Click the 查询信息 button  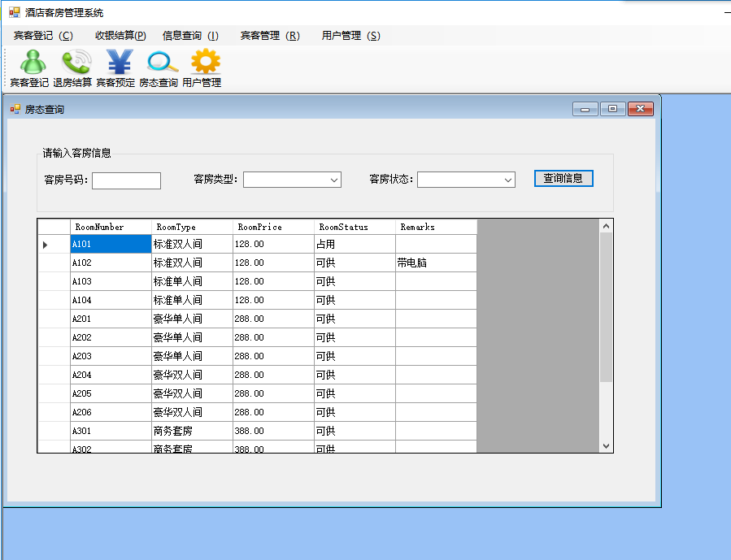click(563, 179)
